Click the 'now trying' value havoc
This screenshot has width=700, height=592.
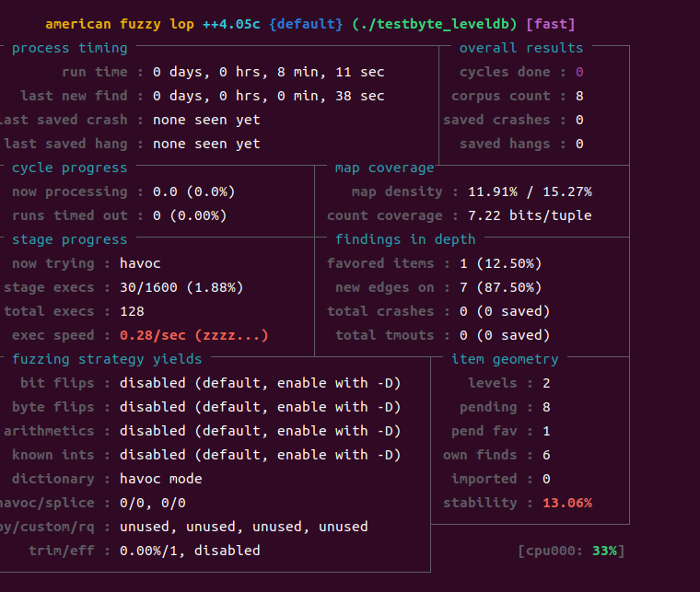140,263
